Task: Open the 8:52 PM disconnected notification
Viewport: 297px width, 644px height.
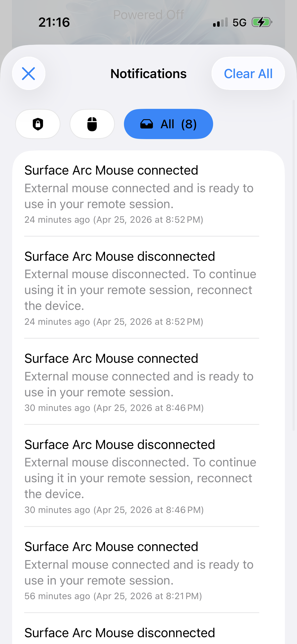Action: pos(142,288)
